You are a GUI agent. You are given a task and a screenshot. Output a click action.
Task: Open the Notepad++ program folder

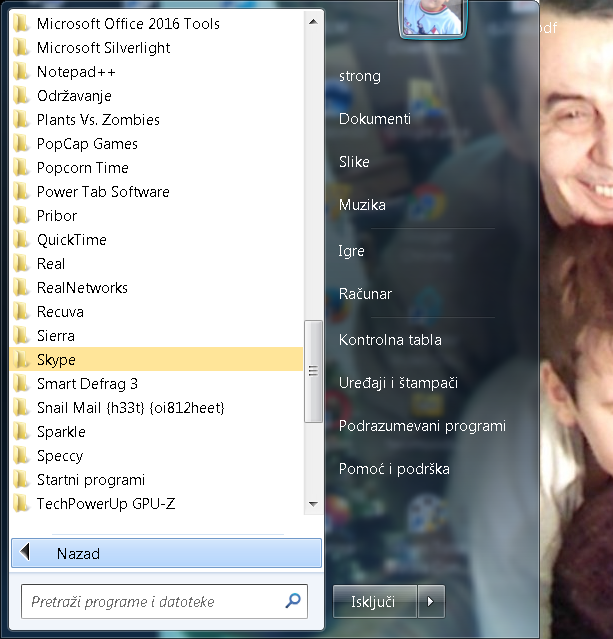(156, 72)
